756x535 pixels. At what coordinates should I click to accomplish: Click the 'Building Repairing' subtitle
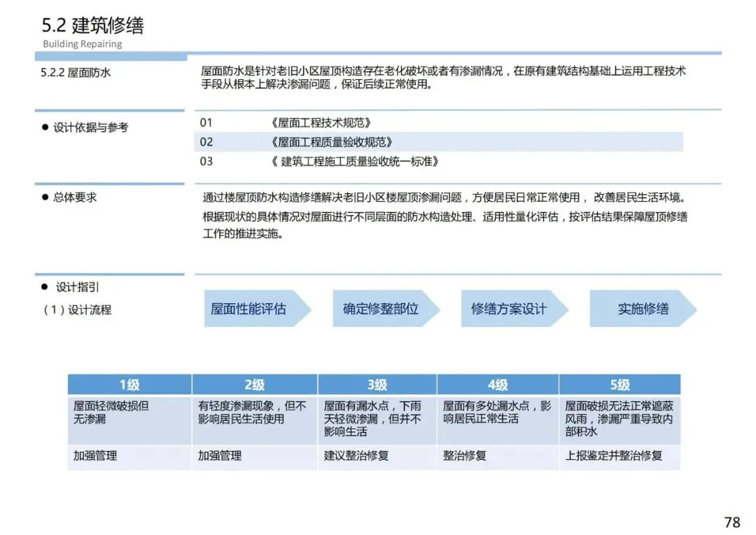(x=82, y=44)
